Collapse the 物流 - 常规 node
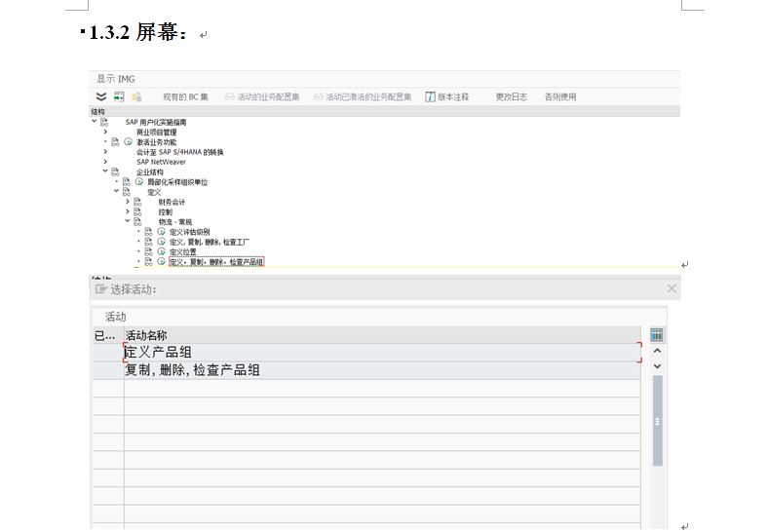The image size is (768, 532). (128, 221)
